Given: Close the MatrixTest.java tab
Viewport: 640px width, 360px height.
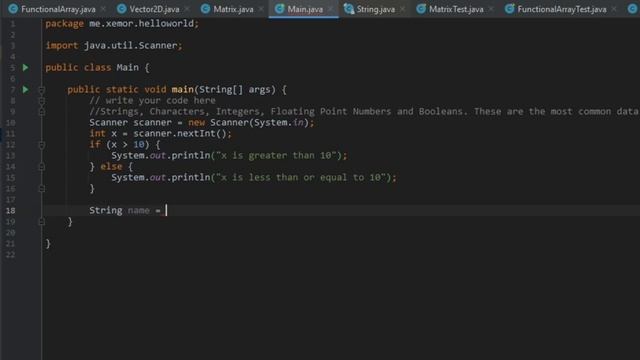Looking at the screenshot, I should tap(491, 9).
